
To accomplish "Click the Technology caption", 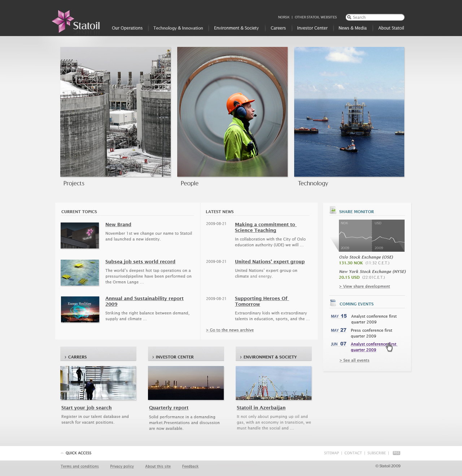I will (x=313, y=183).
